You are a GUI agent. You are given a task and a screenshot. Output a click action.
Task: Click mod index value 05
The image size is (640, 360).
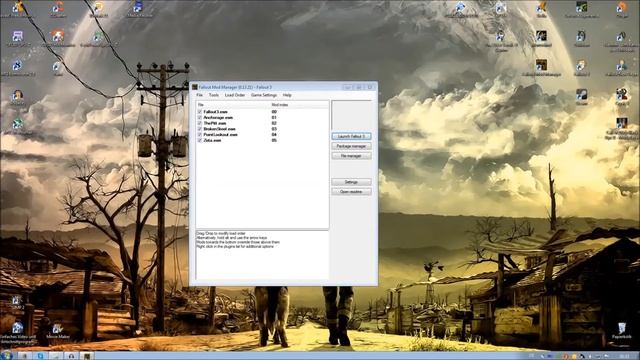tap(274, 140)
